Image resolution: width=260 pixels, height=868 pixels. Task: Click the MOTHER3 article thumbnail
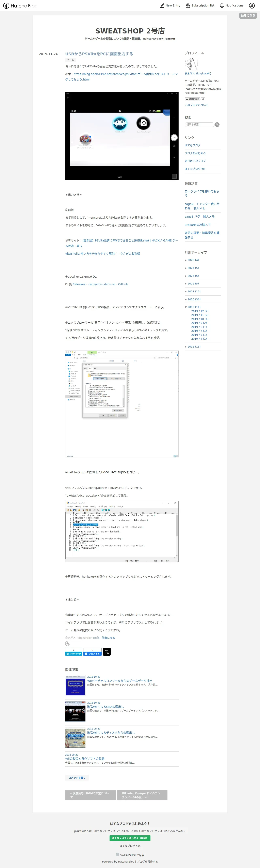(x=75, y=711)
